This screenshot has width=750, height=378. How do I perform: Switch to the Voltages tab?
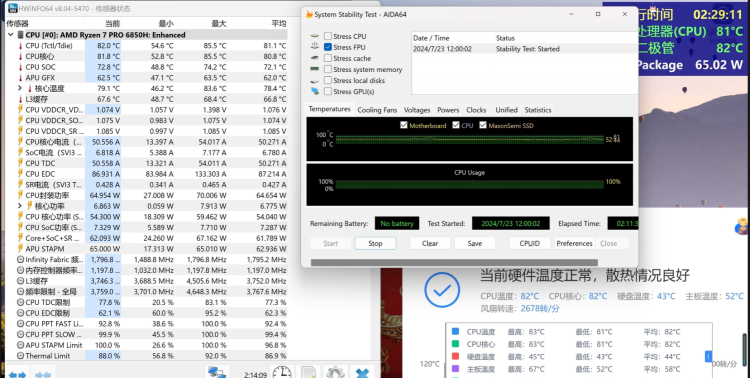tap(417, 110)
